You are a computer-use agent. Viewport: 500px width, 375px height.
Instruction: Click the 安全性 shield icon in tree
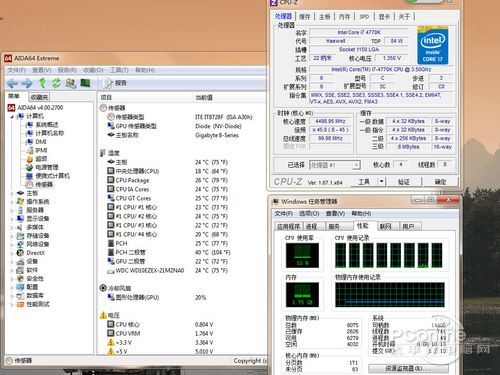(x=21, y=278)
